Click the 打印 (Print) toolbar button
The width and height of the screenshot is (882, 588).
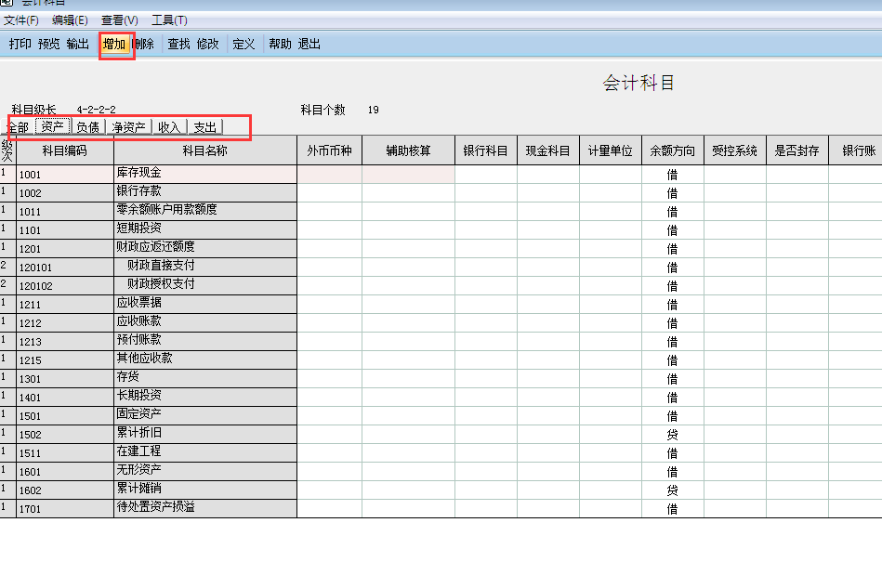tap(20, 44)
